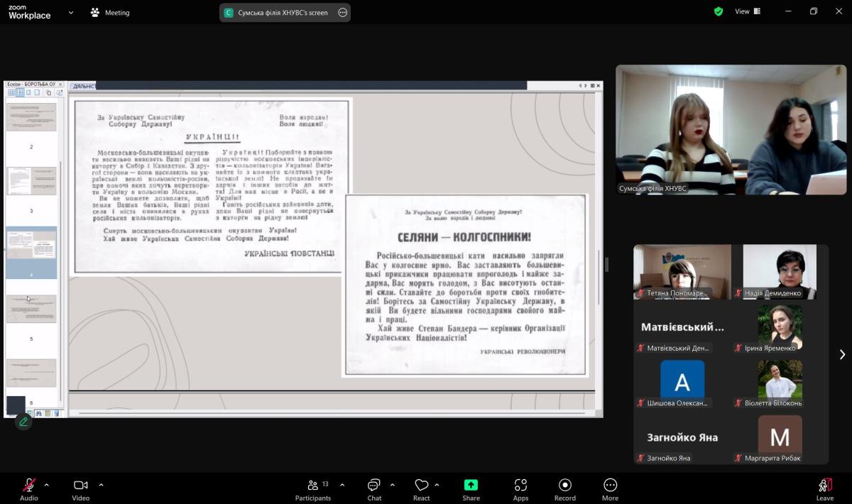Click the green encryption shield icon
852x504 pixels.
click(719, 11)
